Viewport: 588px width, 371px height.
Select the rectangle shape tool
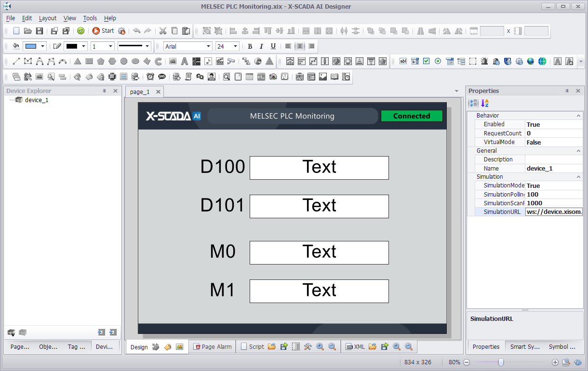click(89, 61)
